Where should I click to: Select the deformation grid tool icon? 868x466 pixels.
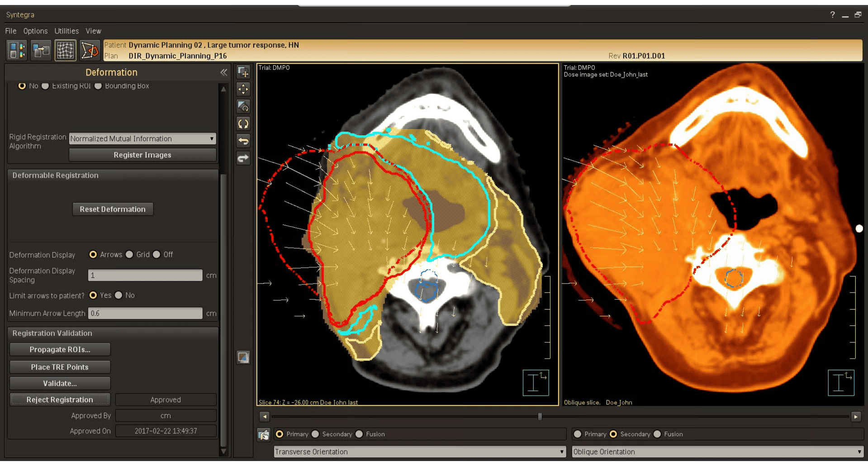click(x=65, y=50)
